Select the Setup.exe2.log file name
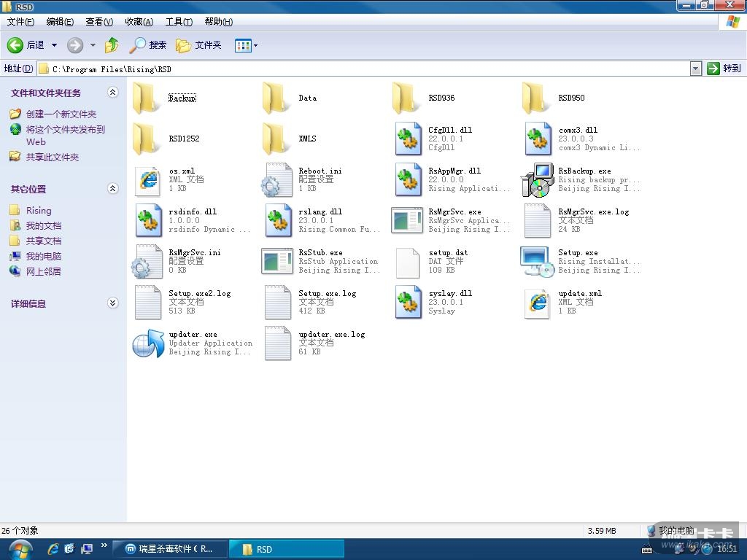Viewport: 747px width, 560px height. [200, 294]
